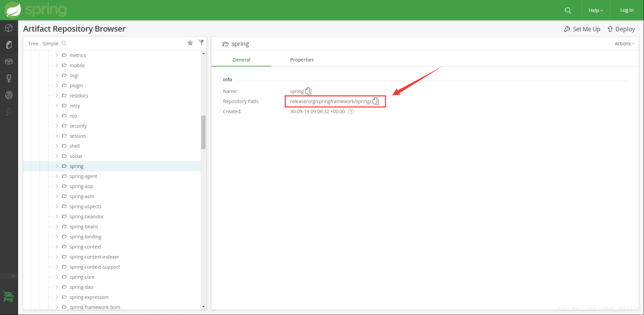644x315 pixels.
Task: Copy the Name value spring to clipboard
Action: pyautogui.click(x=308, y=91)
